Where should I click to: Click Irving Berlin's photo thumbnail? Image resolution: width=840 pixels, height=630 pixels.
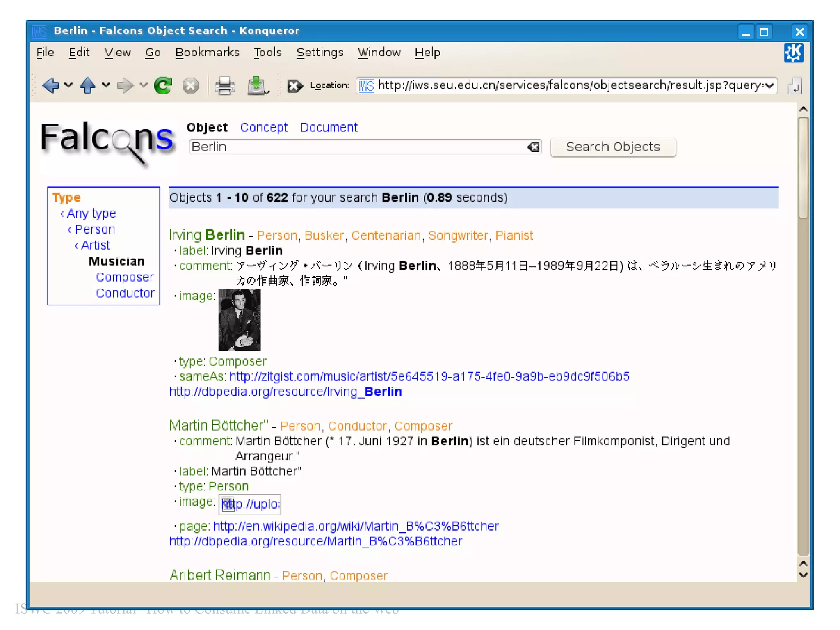(239, 319)
